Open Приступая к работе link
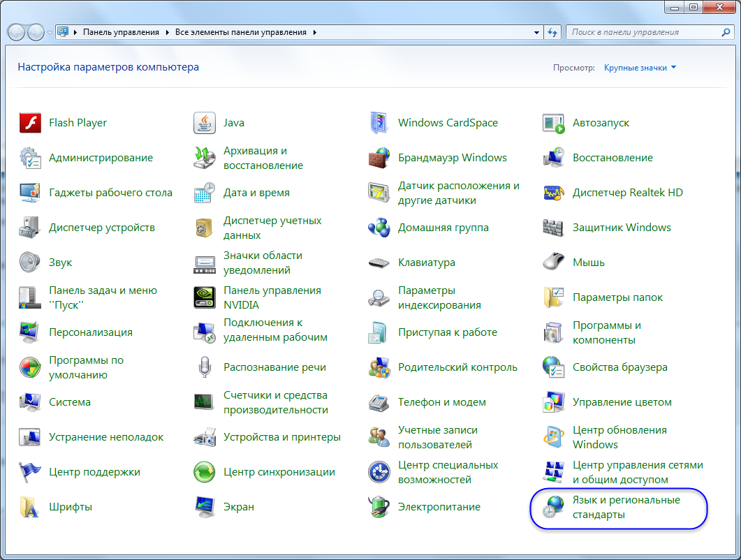 coord(448,332)
